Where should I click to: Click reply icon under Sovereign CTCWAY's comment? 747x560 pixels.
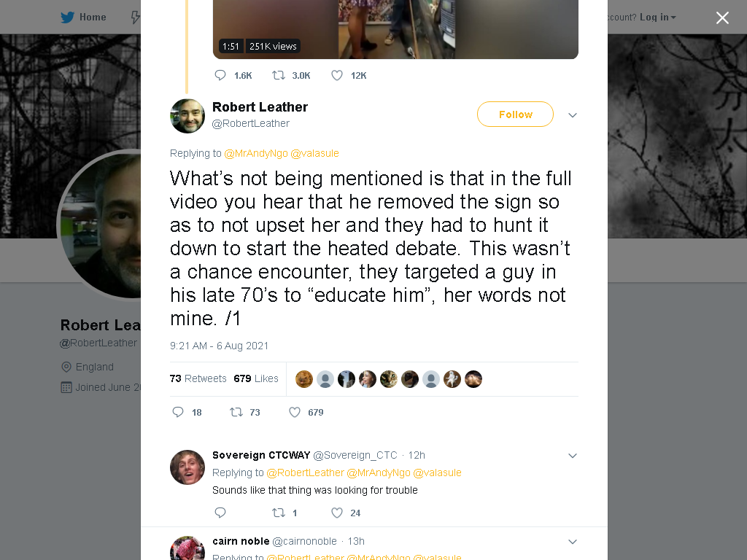220,513
